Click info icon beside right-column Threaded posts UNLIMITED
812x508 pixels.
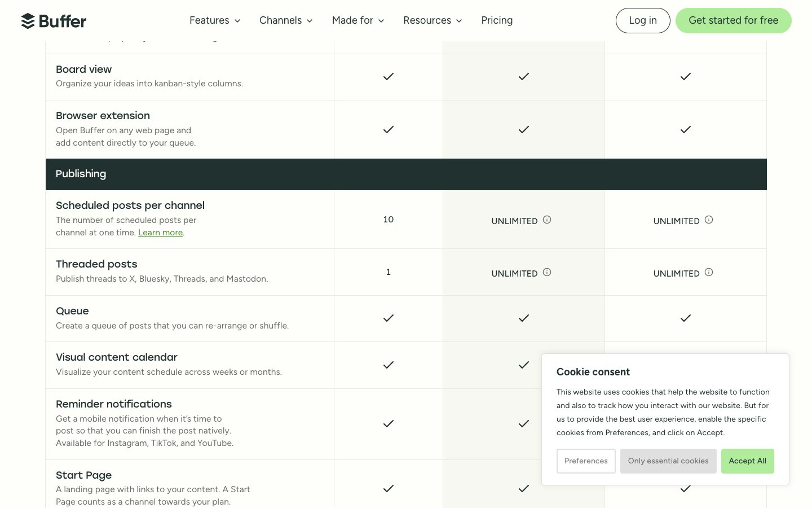pyautogui.click(x=709, y=273)
